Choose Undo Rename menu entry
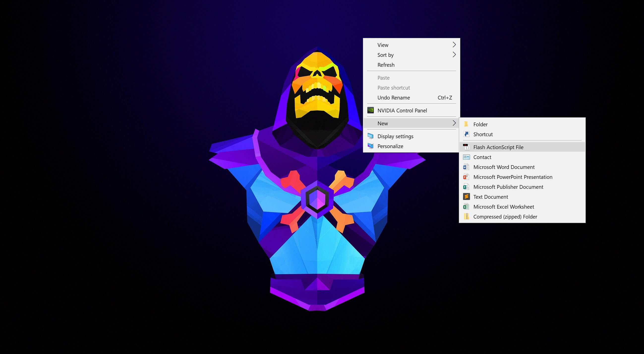 (393, 97)
